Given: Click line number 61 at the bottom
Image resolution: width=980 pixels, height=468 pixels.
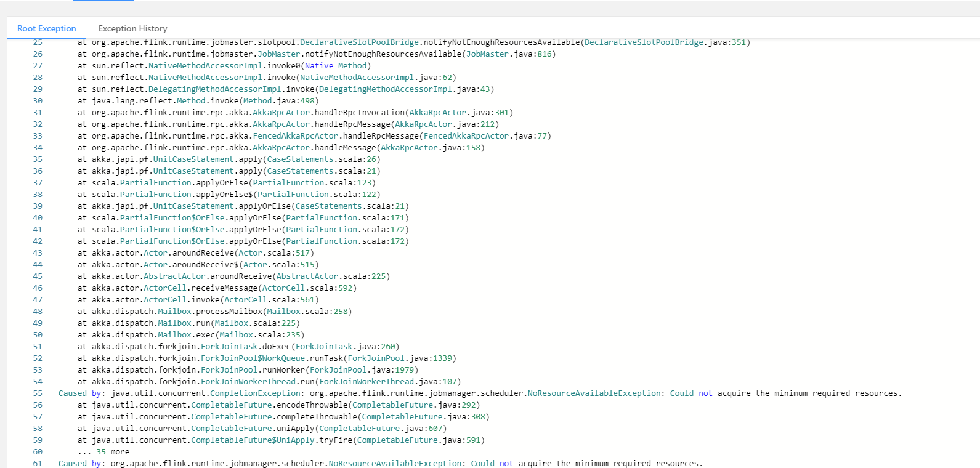Looking at the screenshot, I should tap(38, 463).
